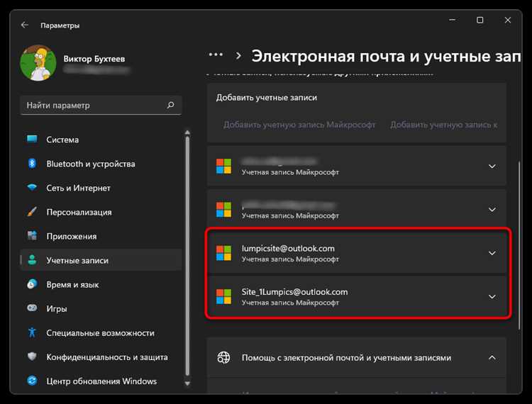Viewport: 532px width, 404px height.
Task: Click the Центр обновления Windows update icon
Action: coord(32,381)
